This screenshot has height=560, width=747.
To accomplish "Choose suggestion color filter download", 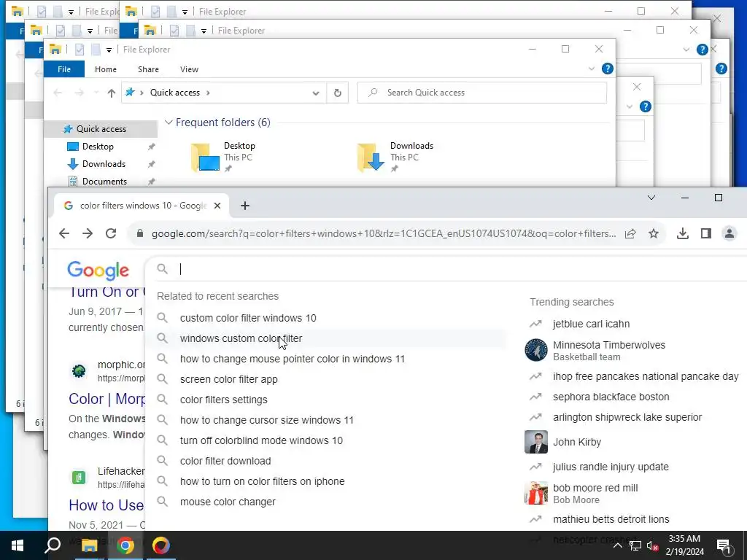I will [225, 462].
